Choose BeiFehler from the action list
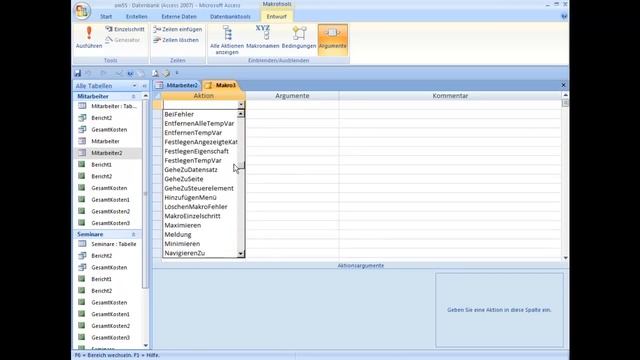 [200, 114]
